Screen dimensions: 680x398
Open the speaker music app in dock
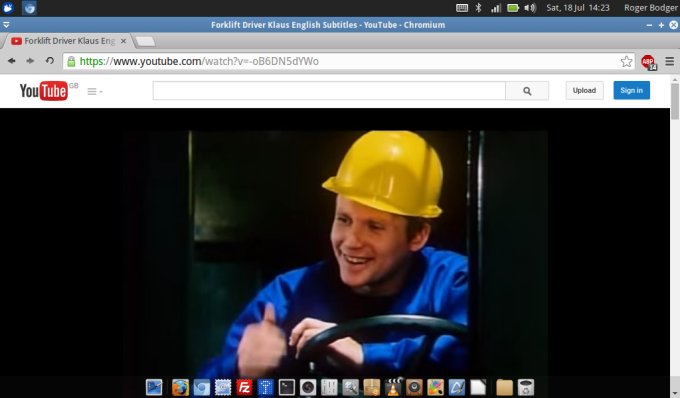tap(414, 387)
